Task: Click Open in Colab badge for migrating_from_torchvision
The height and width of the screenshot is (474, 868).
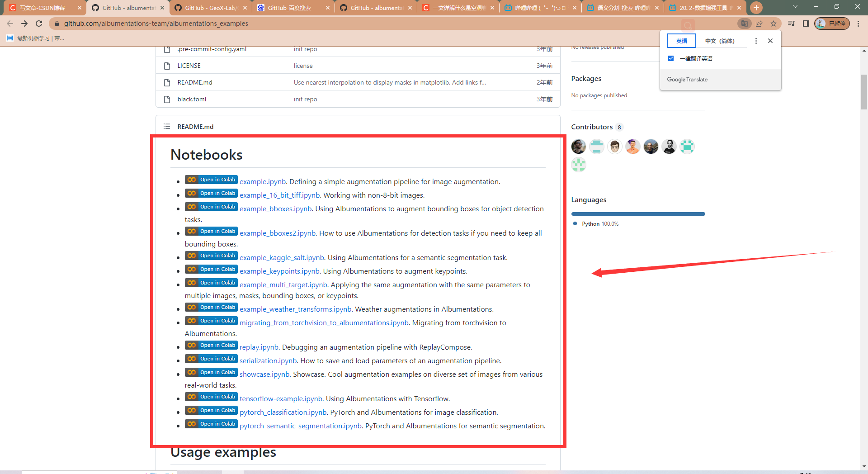Action: [x=211, y=321]
